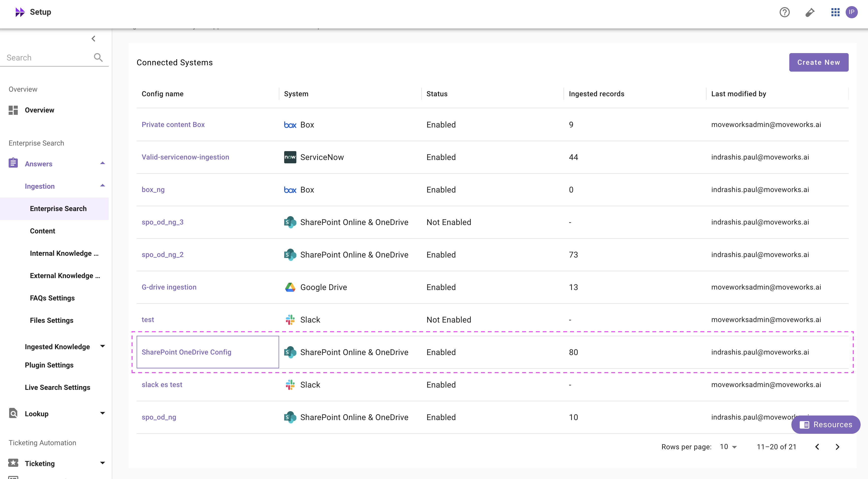Expand the Lookup section
The image size is (868, 479).
click(102, 413)
